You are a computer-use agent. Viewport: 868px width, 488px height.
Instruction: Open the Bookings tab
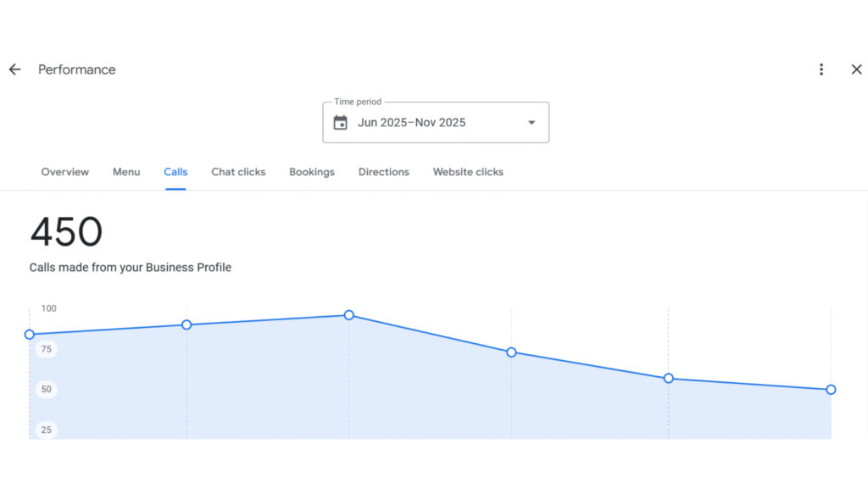[x=312, y=172]
